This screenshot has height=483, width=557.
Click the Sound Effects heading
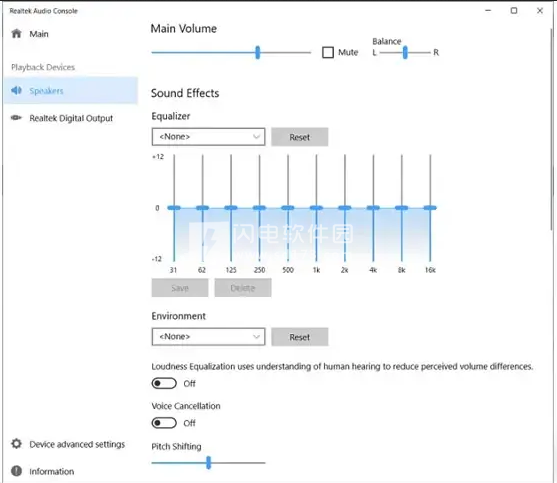pyautogui.click(x=185, y=93)
